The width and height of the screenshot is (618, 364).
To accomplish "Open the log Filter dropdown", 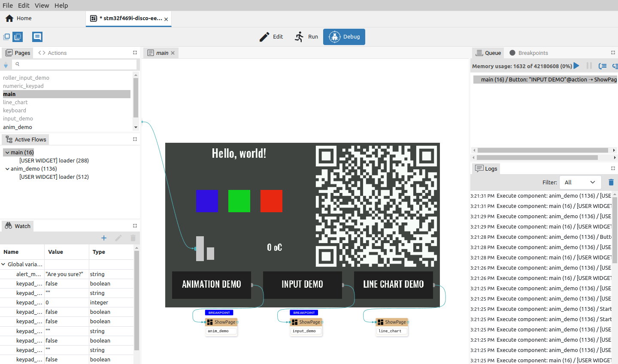I will 580,182.
